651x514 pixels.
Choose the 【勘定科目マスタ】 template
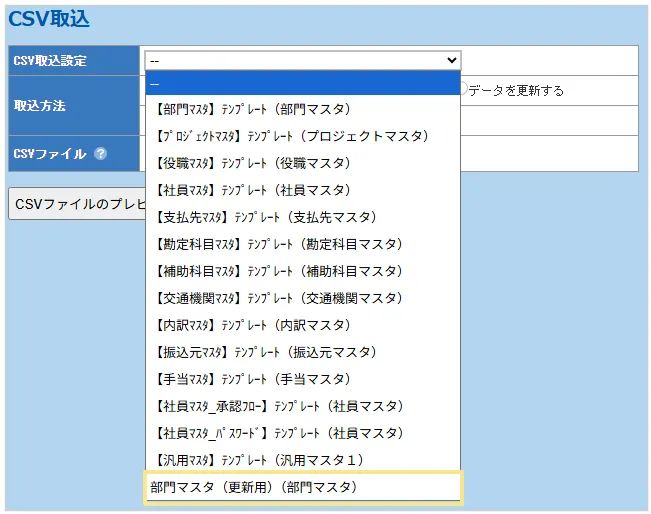302,244
